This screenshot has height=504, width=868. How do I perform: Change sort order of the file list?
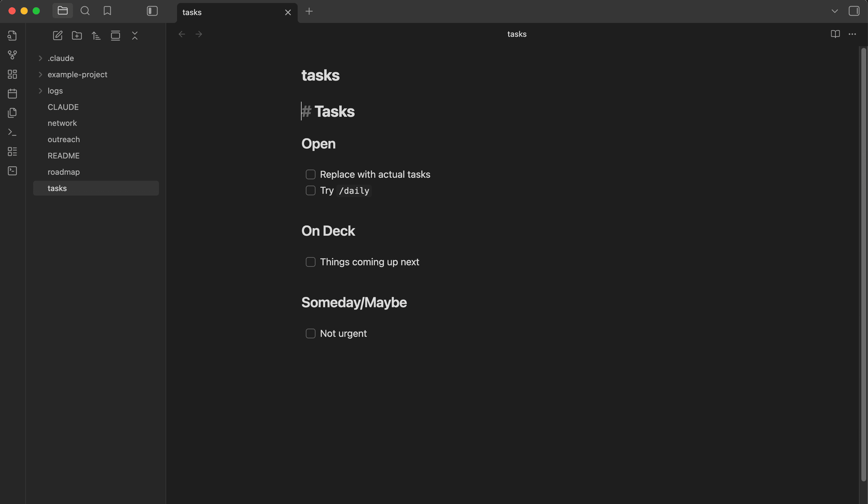point(96,36)
